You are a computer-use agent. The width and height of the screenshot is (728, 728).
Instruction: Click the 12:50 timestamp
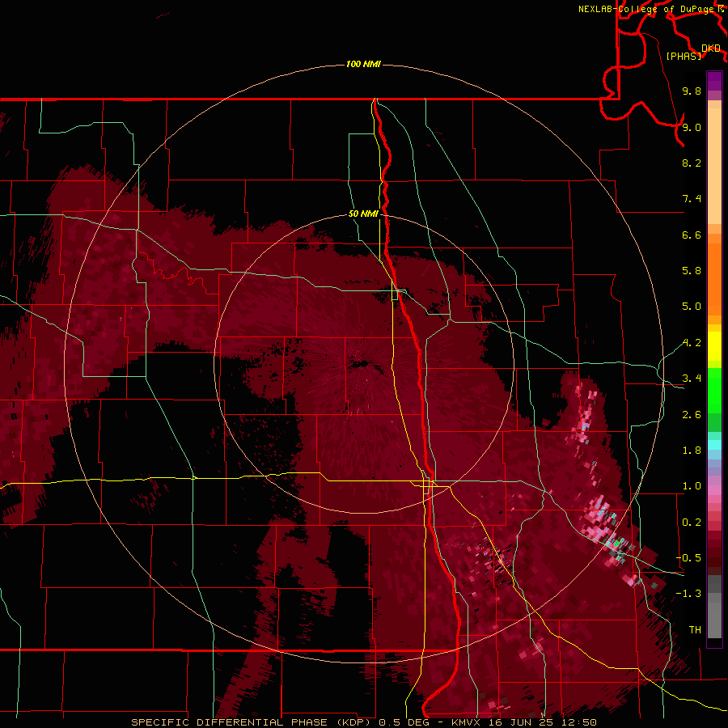(578, 722)
